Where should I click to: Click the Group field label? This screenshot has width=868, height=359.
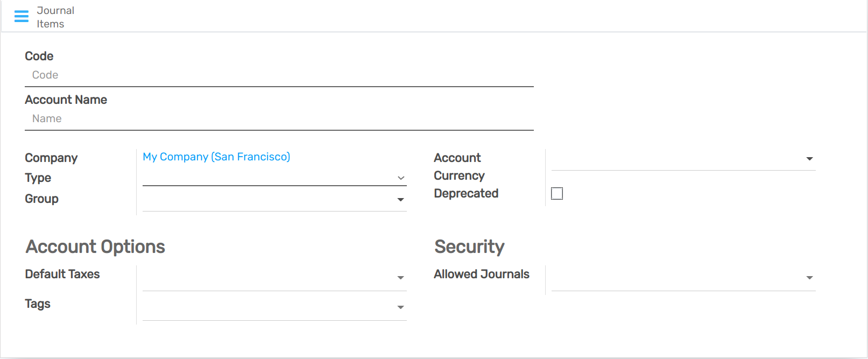tap(41, 199)
